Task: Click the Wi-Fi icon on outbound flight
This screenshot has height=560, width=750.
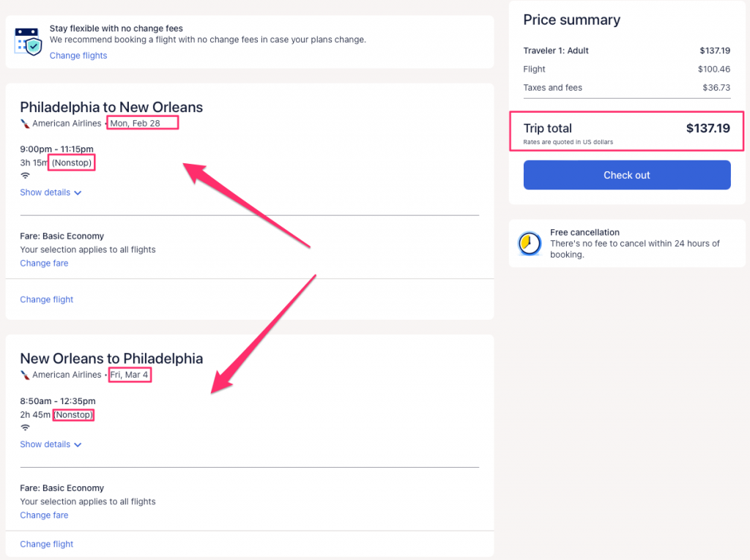Action: [x=25, y=176]
